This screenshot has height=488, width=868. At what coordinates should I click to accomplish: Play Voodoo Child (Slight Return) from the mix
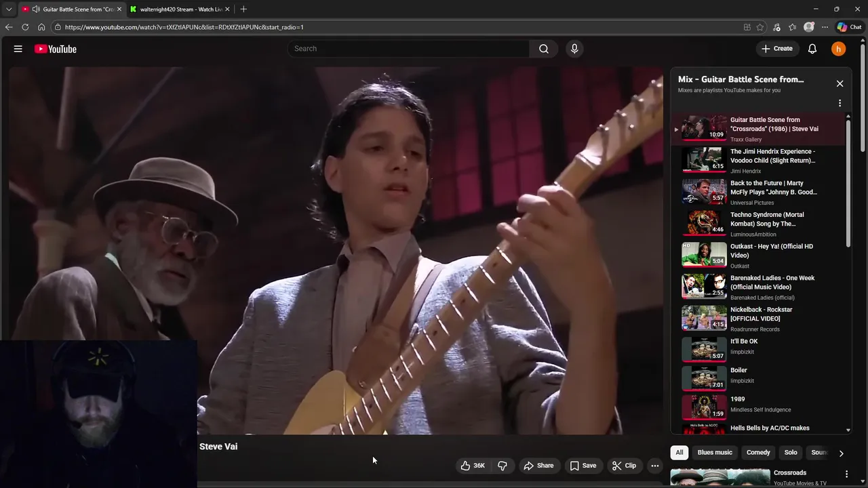(x=759, y=161)
